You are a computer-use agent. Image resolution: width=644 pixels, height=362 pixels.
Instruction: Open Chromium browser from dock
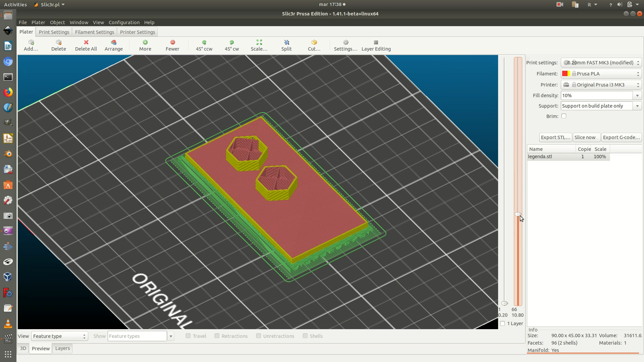point(8,62)
